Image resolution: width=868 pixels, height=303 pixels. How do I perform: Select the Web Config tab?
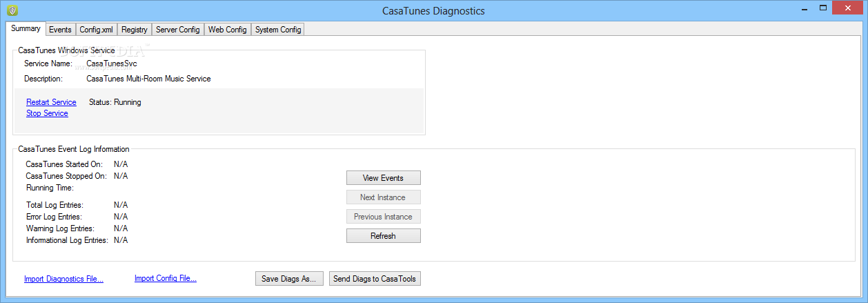click(x=228, y=30)
